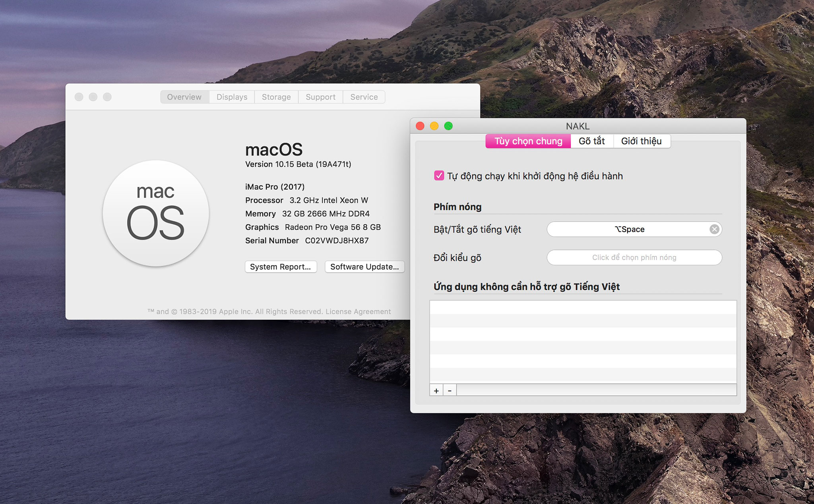Click the 3.2 GHz Intel Xeon W value
Screen dimensions: 814x504
[x=329, y=200]
